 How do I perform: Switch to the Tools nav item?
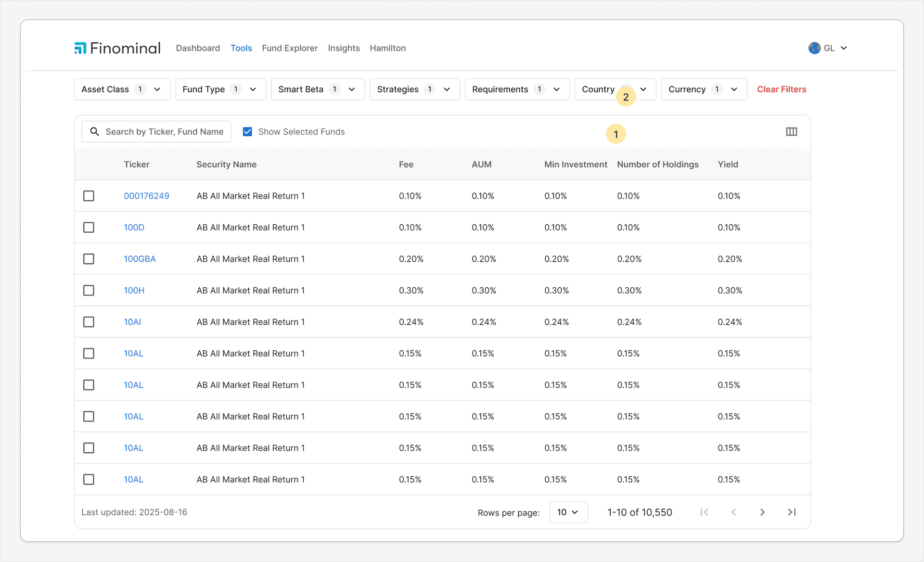pos(241,48)
